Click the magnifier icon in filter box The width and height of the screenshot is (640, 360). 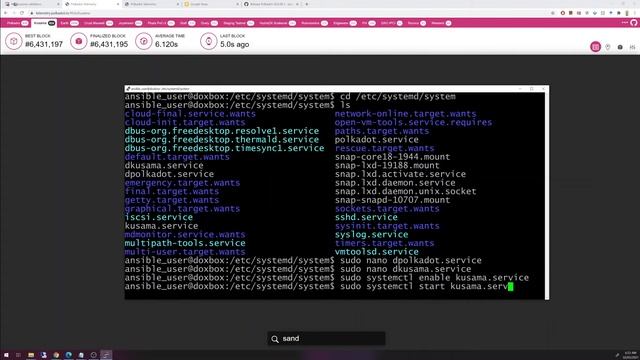[x=275, y=339]
